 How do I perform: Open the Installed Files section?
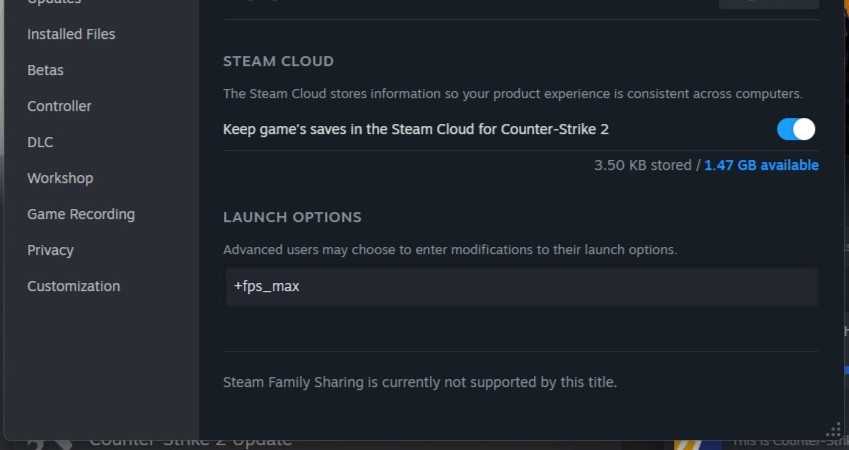click(71, 34)
